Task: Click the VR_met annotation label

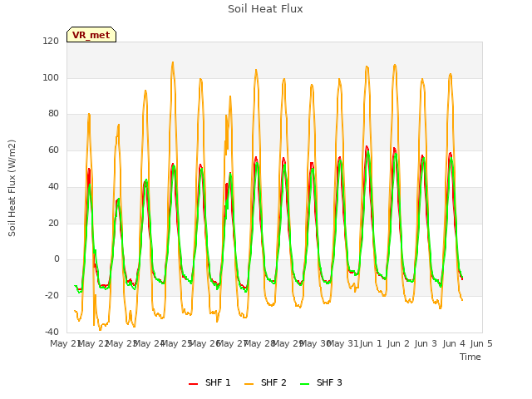Action: click(91, 35)
